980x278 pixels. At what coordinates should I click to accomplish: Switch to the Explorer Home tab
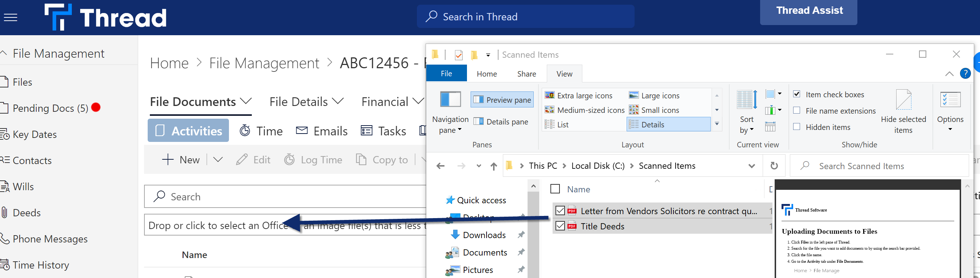point(487,74)
